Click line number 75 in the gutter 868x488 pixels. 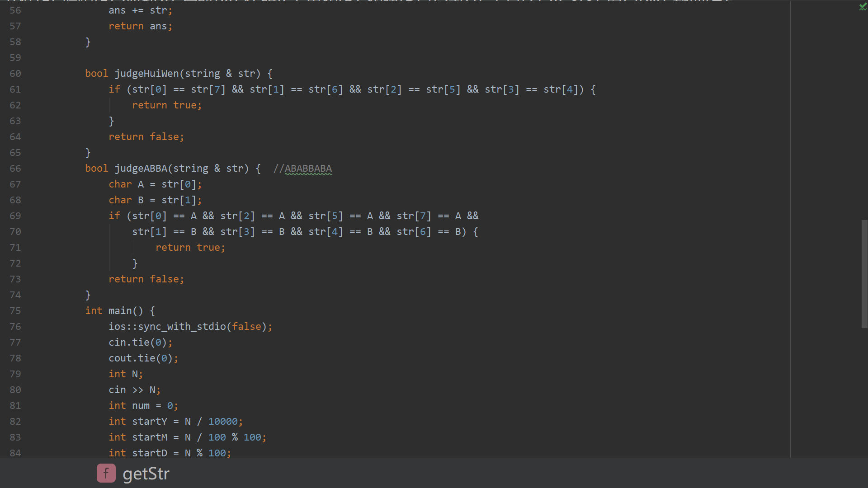click(15, 311)
